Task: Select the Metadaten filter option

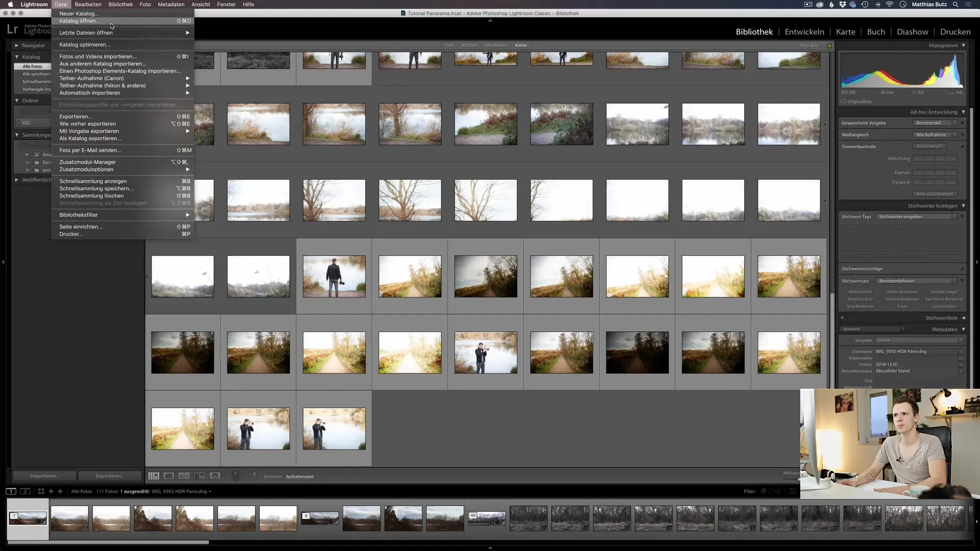Action: point(496,45)
